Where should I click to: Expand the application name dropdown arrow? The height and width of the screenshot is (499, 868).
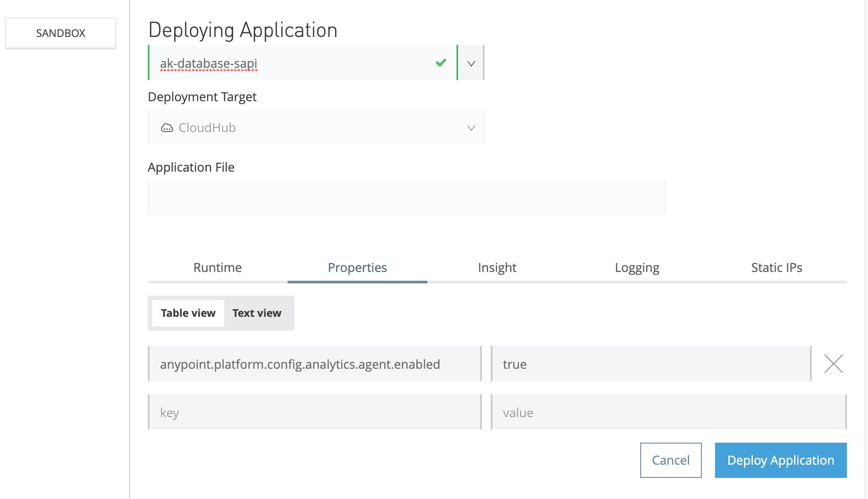(471, 63)
